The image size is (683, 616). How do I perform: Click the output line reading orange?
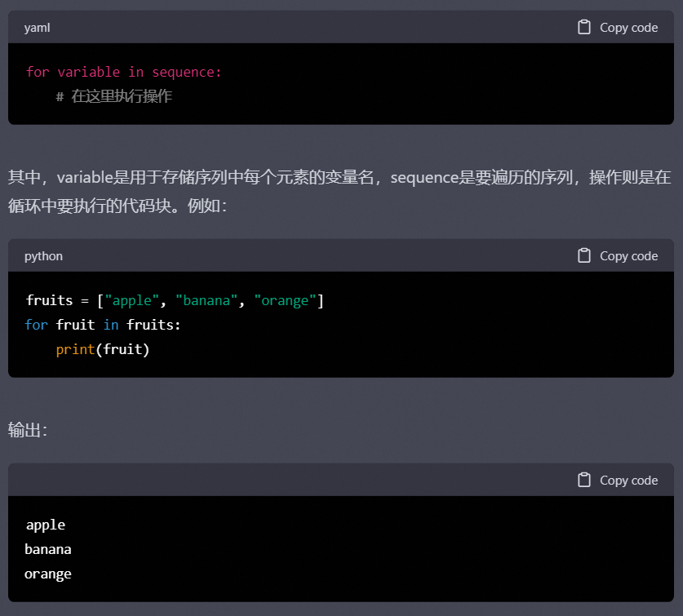pyautogui.click(x=48, y=574)
